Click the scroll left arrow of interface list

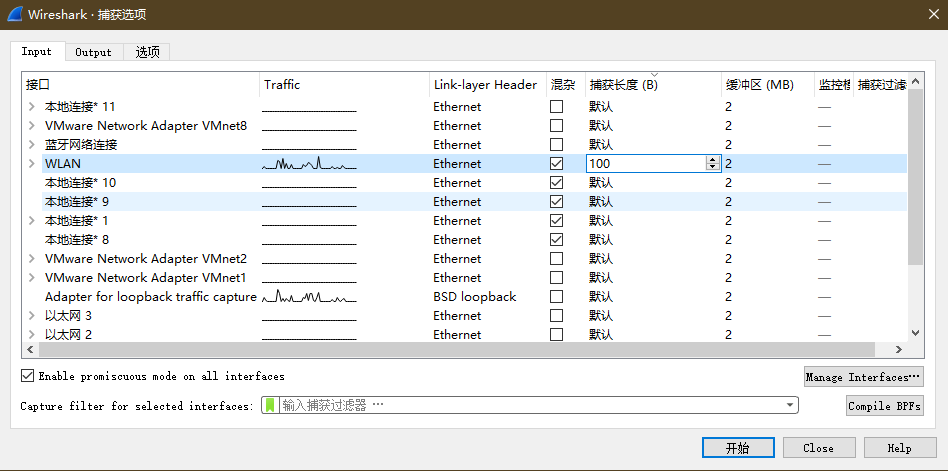coord(30,349)
